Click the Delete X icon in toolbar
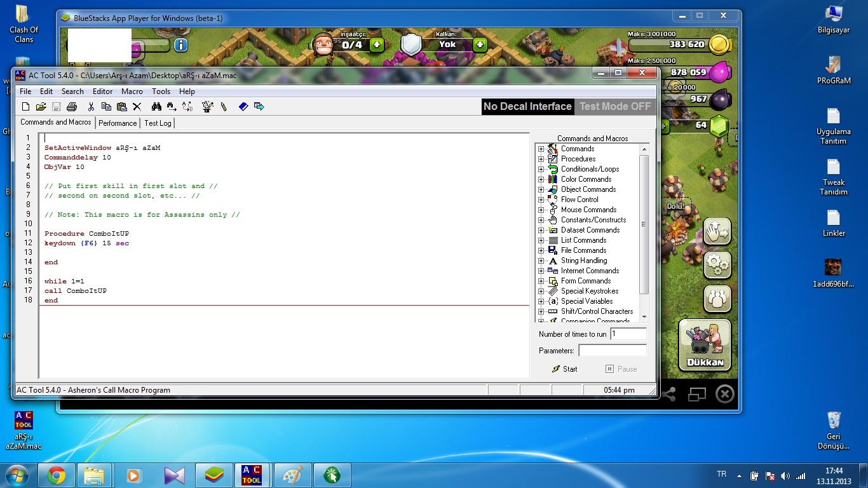868x488 pixels. click(x=137, y=107)
